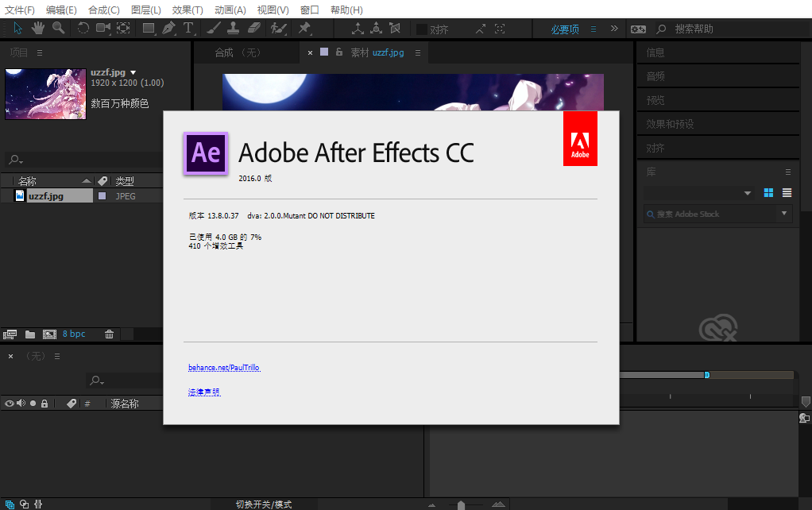Select the Hand tool
Screen dimensions: 812x510
coord(37,29)
